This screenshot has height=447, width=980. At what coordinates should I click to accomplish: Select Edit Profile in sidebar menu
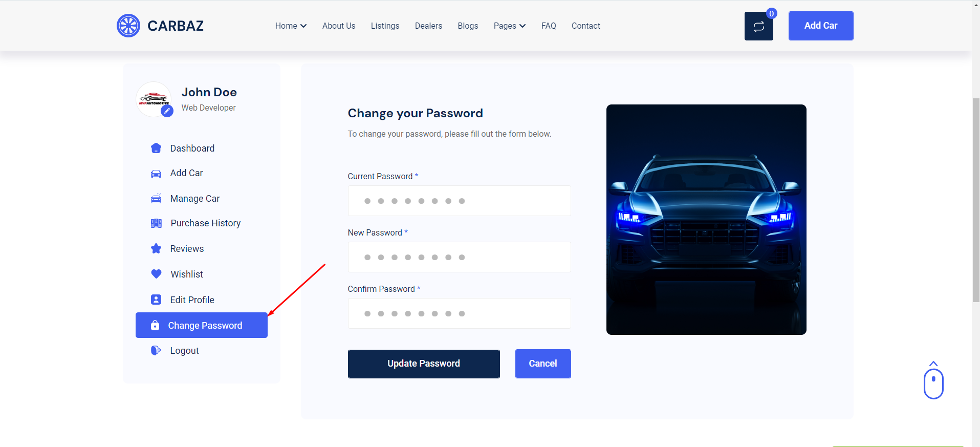coord(192,300)
